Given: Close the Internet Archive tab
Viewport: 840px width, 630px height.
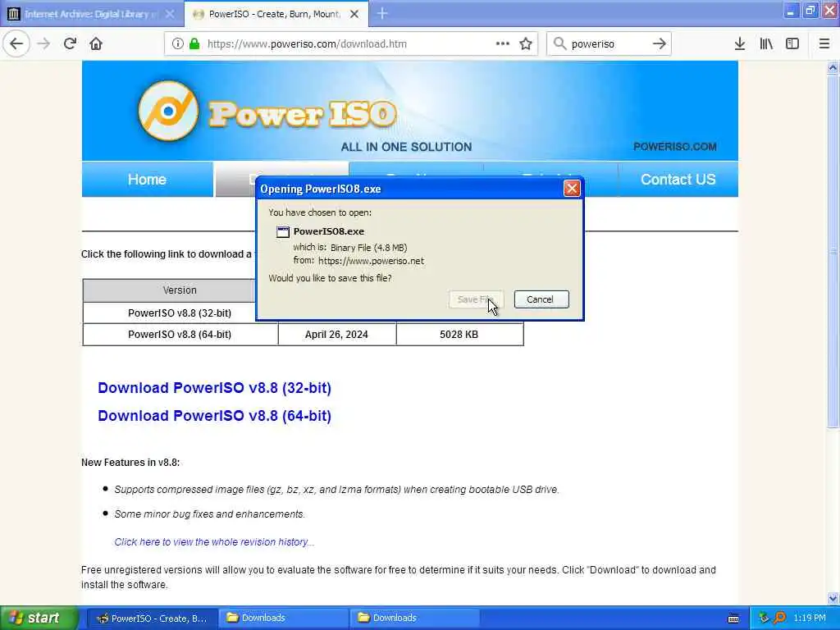Looking at the screenshot, I should (170, 14).
